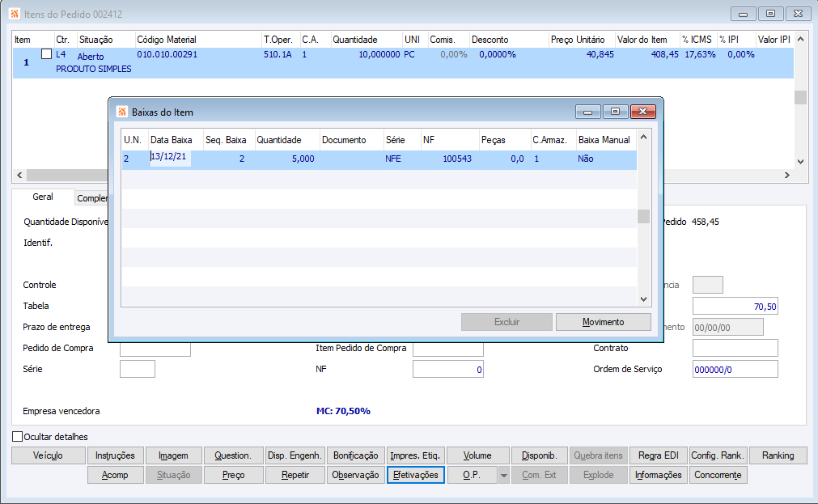Viewport: 818px width, 504px height.
Task: Click the down arrow of Baixas grid scrollbar
Action: pyautogui.click(x=643, y=299)
